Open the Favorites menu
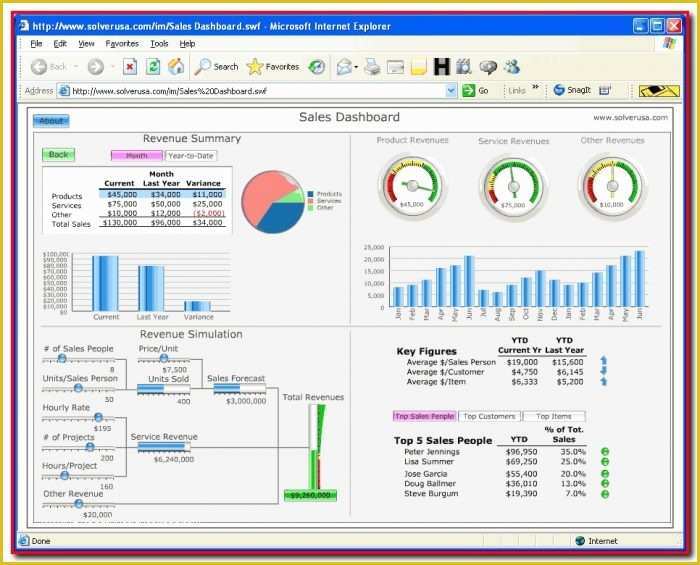 click(122, 44)
